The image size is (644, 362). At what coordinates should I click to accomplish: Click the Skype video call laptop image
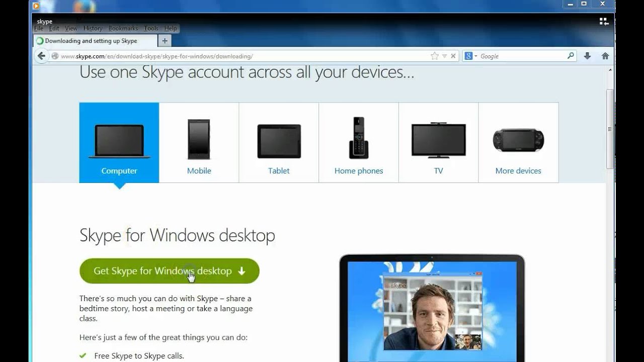[432, 308]
